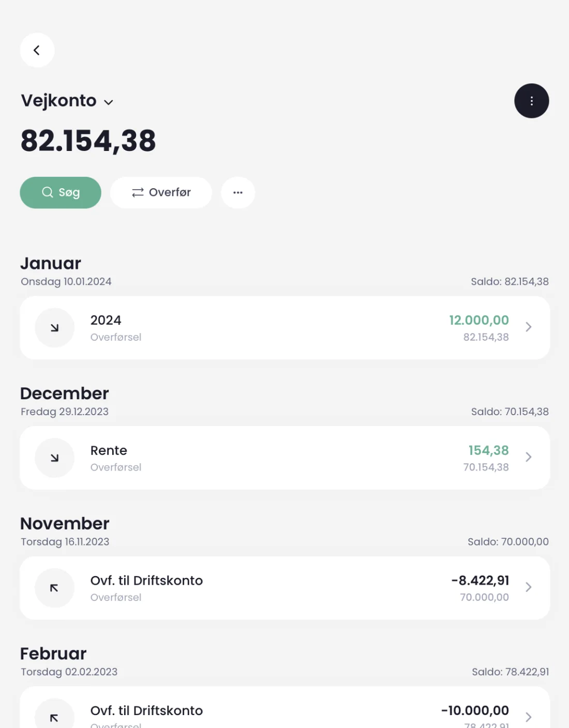569x728 pixels.
Task: Go back using the arrow button
Action: point(37,50)
